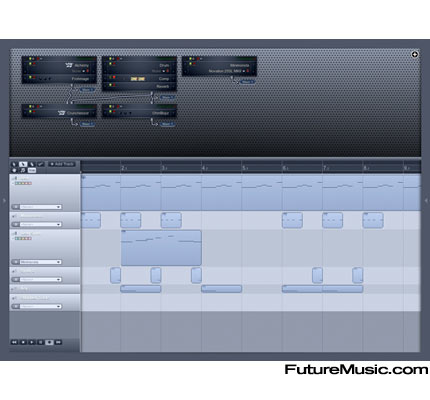Click the stop transport button
The image size is (430, 400).
(23, 342)
